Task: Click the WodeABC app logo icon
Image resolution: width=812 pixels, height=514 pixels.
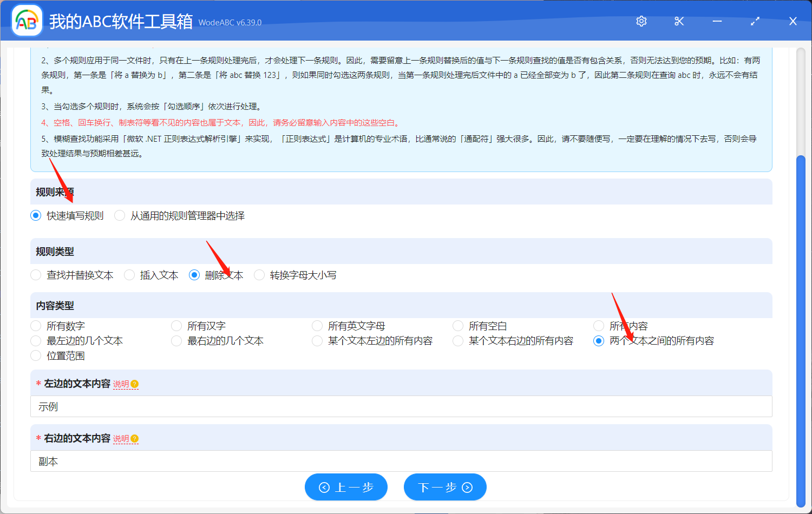Action: tap(27, 21)
